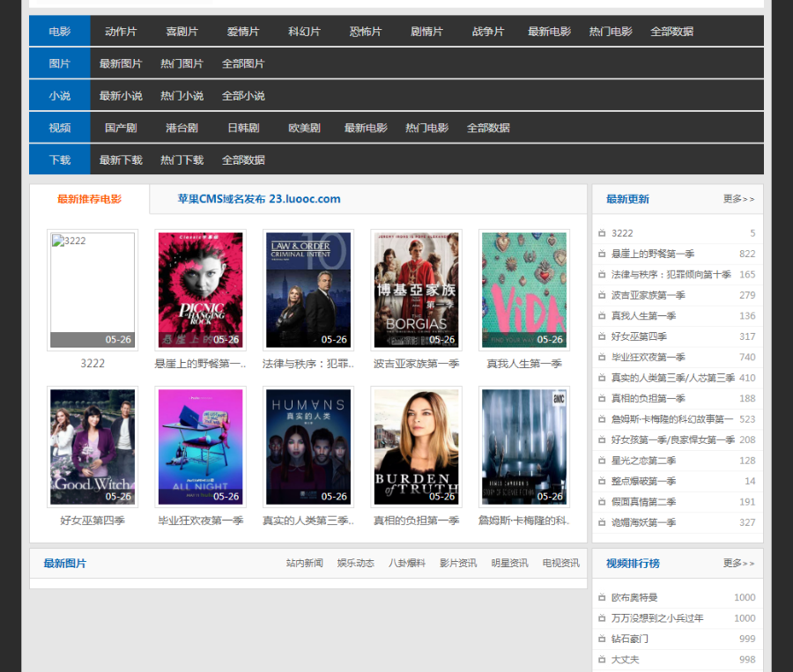
Task: Open the Borgias poster
Action: click(x=416, y=290)
